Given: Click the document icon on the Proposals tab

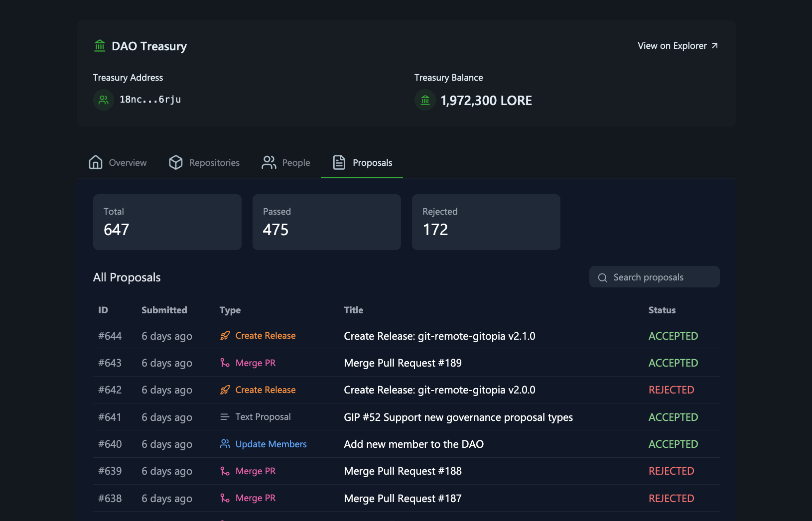Looking at the screenshot, I should (339, 162).
